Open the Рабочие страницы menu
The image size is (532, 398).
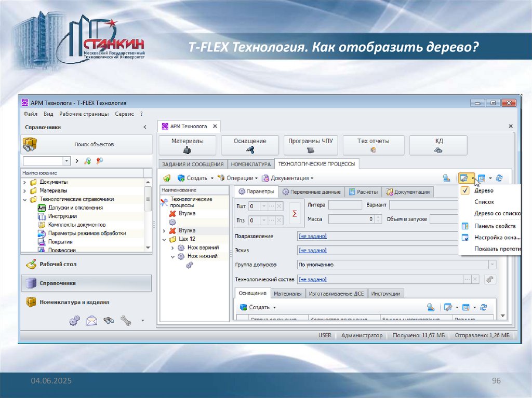click(x=84, y=114)
